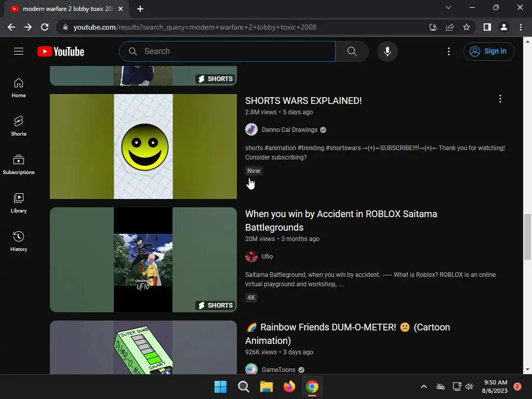Screen dimensions: 532x399
Task: Open the taskbar notification count badge
Action: pyautogui.click(x=517, y=387)
